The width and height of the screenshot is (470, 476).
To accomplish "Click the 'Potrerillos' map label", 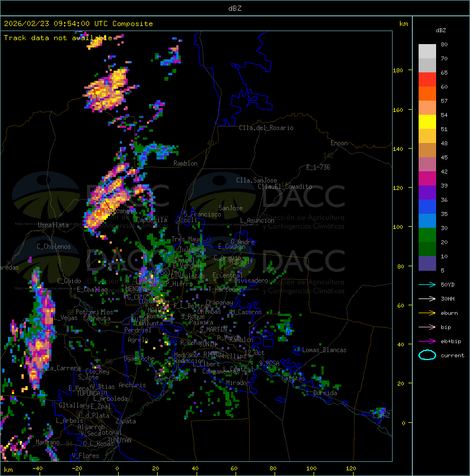I will click(94, 312).
